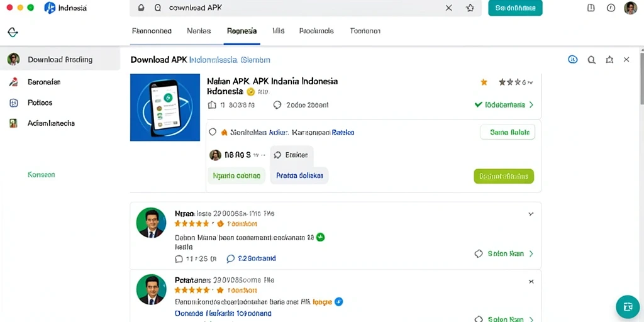Click the Sarne flalein outlined button

508,132
